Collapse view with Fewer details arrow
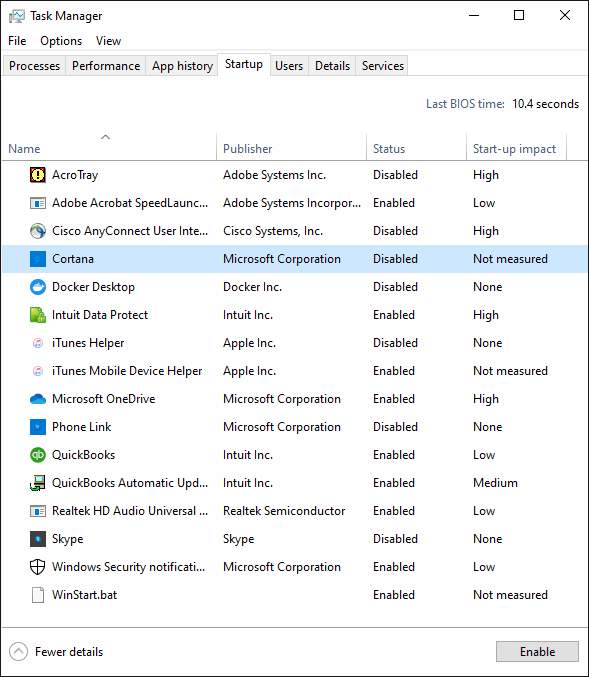This screenshot has height=677, width=589. point(18,652)
